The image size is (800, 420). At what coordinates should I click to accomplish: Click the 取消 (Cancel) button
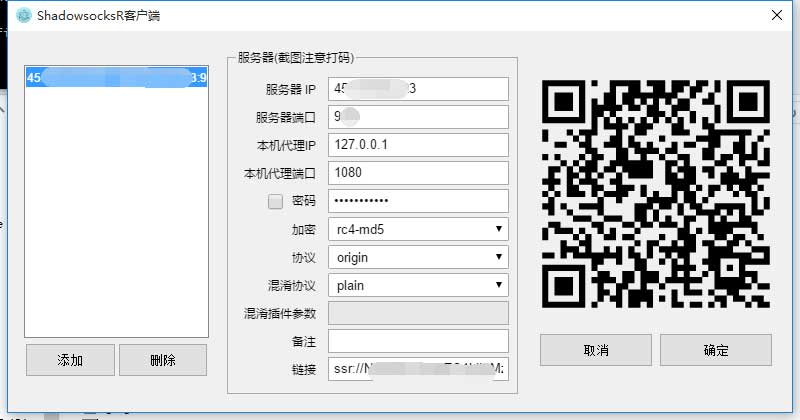point(596,350)
